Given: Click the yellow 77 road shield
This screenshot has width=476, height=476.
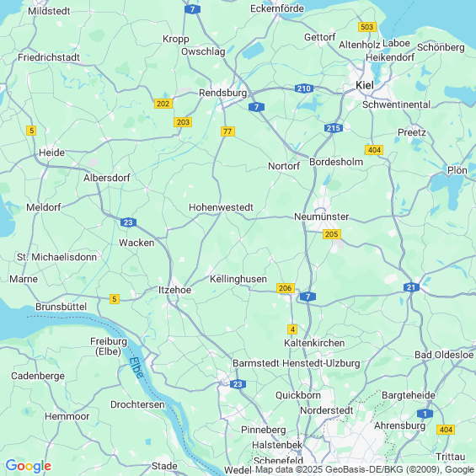Looking at the screenshot, I should (x=227, y=131).
